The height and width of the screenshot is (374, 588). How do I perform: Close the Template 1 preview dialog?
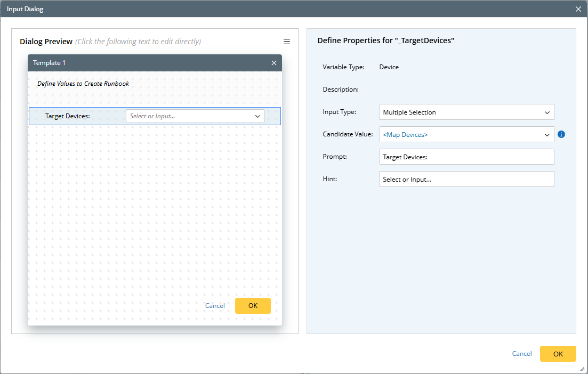[274, 63]
